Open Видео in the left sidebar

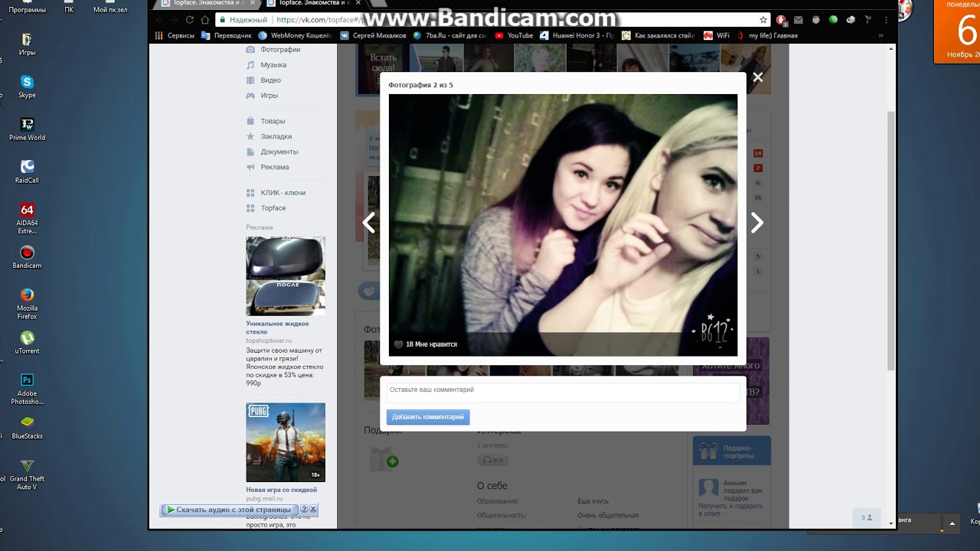[x=270, y=80]
